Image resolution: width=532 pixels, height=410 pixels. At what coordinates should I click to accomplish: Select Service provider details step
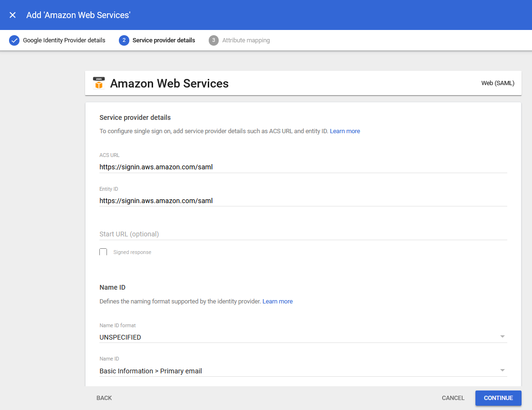tap(164, 40)
